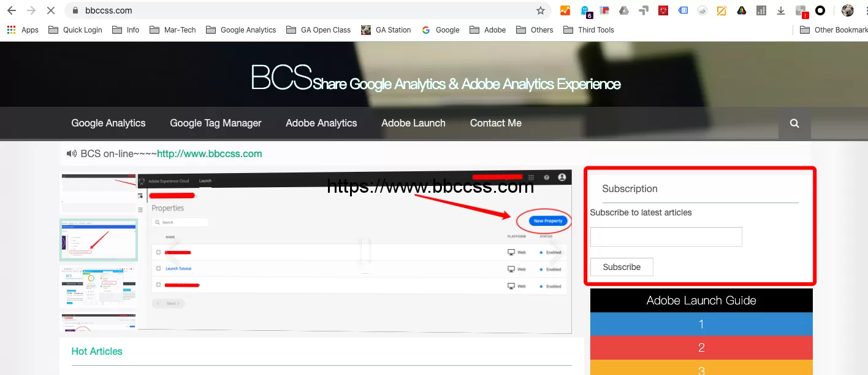
Task: Bookmark this page with the star icon
Action: pyautogui.click(x=540, y=10)
